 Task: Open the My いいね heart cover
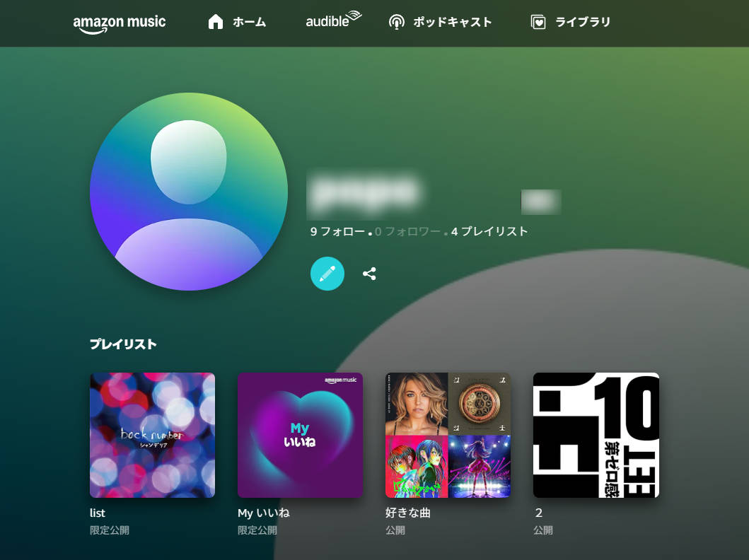point(301,436)
